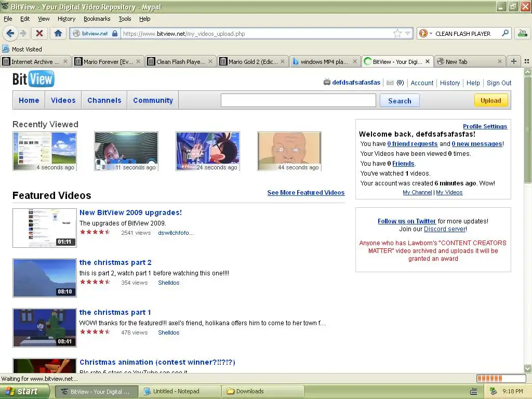The height and width of the screenshot is (399, 532).
Task: Stop page loading with the red X
Action: click(39, 33)
